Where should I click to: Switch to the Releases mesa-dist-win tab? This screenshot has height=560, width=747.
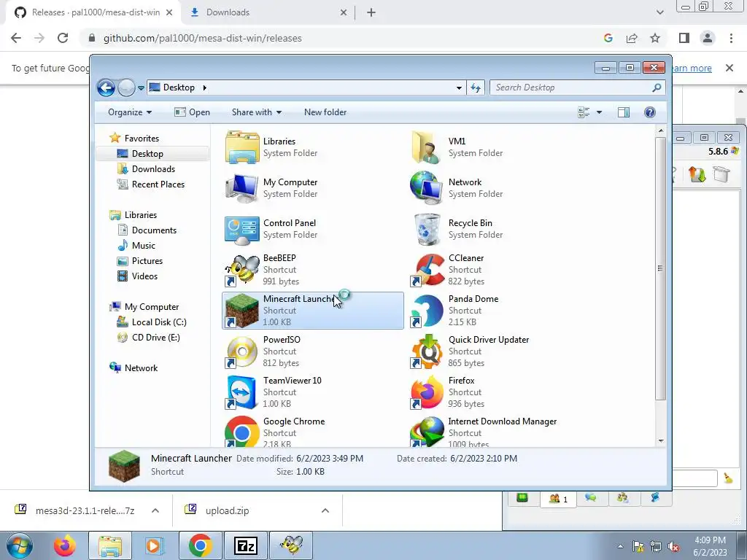(x=93, y=12)
